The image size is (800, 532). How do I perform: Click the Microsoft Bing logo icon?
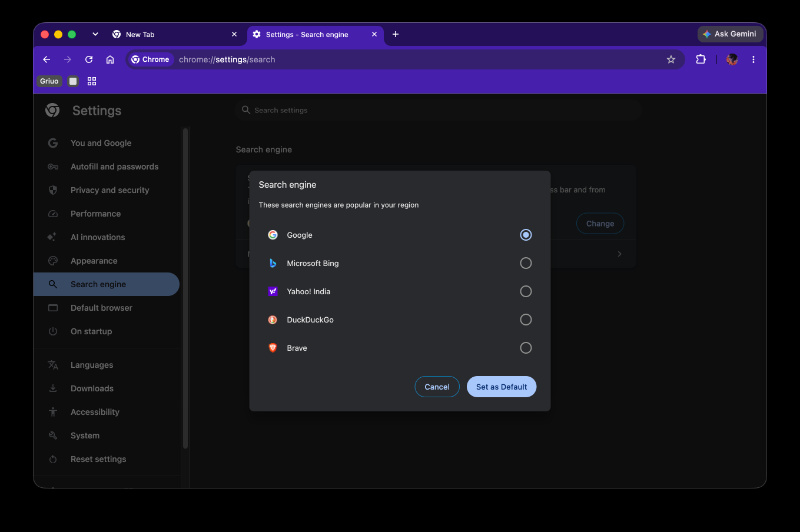(x=273, y=263)
